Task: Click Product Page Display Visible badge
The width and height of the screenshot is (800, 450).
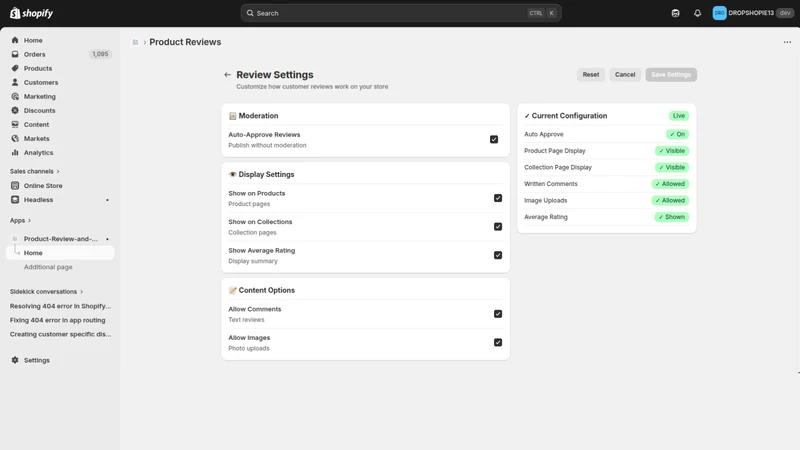Action: (x=671, y=151)
